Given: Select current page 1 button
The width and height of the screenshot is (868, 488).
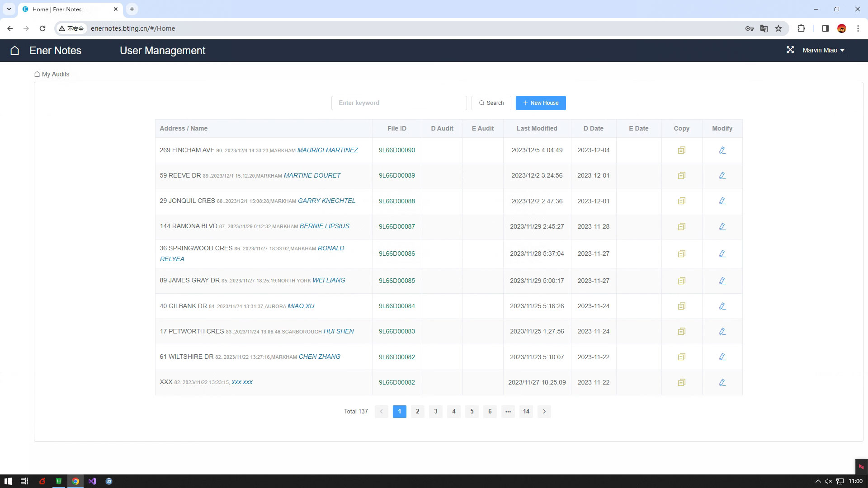Looking at the screenshot, I should pyautogui.click(x=400, y=412).
